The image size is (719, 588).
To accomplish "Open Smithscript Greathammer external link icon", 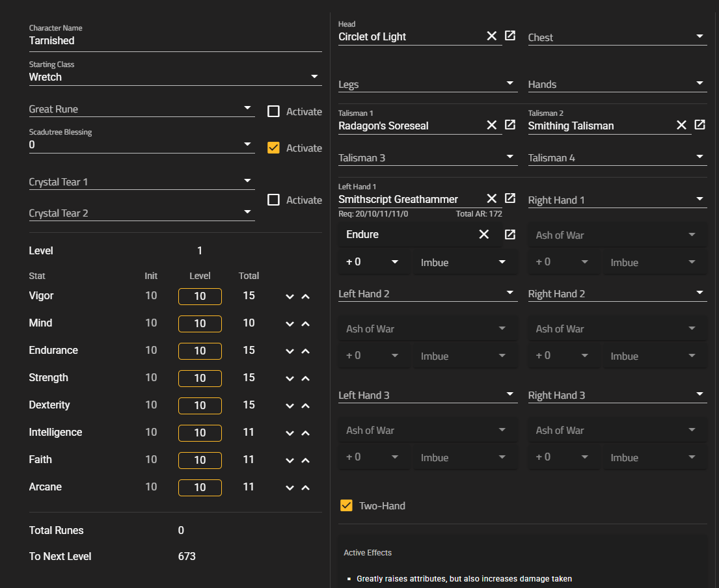I will pos(510,198).
